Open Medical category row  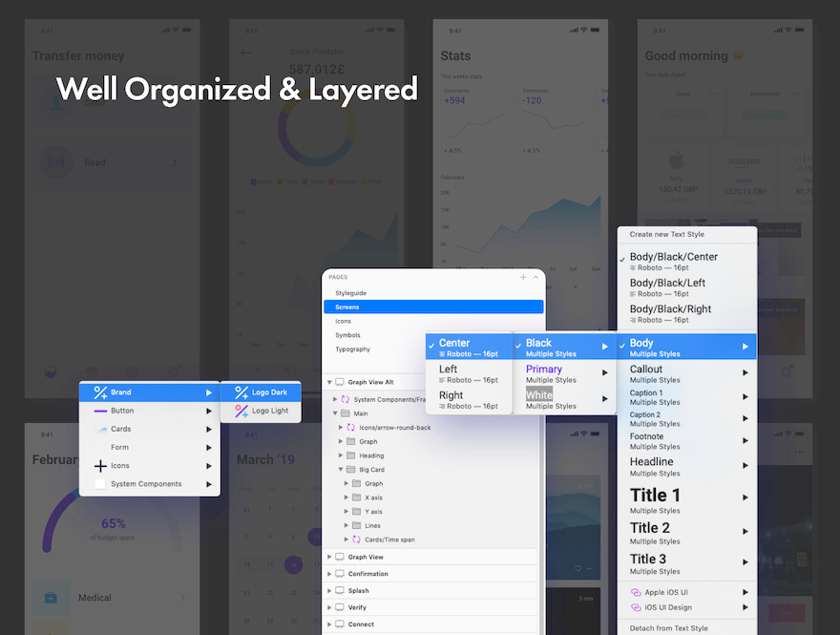point(112,598)
